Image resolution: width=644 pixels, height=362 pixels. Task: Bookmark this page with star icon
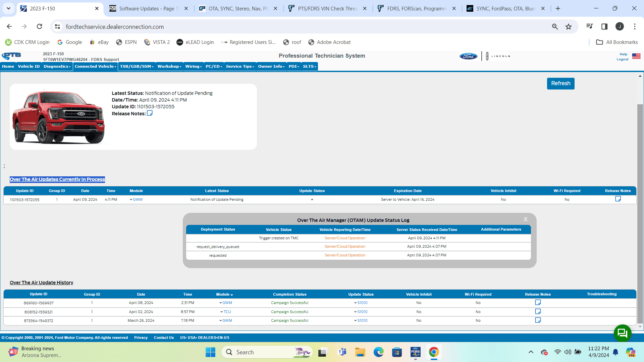[x=569, y=27]
